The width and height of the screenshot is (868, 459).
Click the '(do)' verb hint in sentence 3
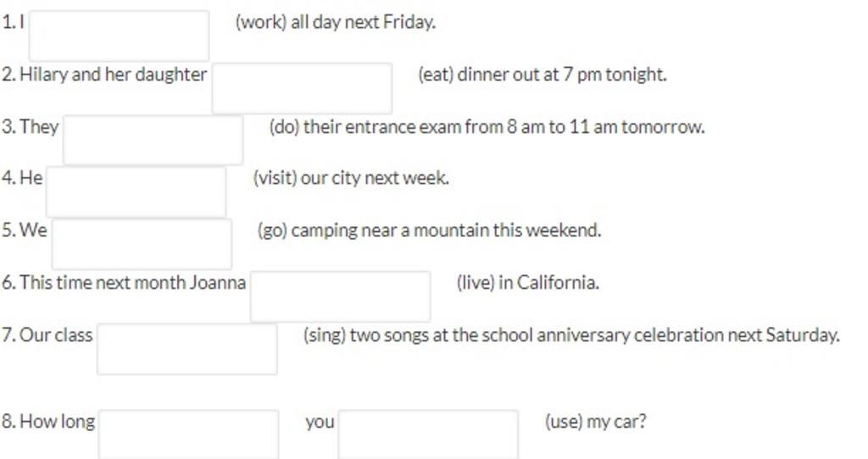click(284, 127)
